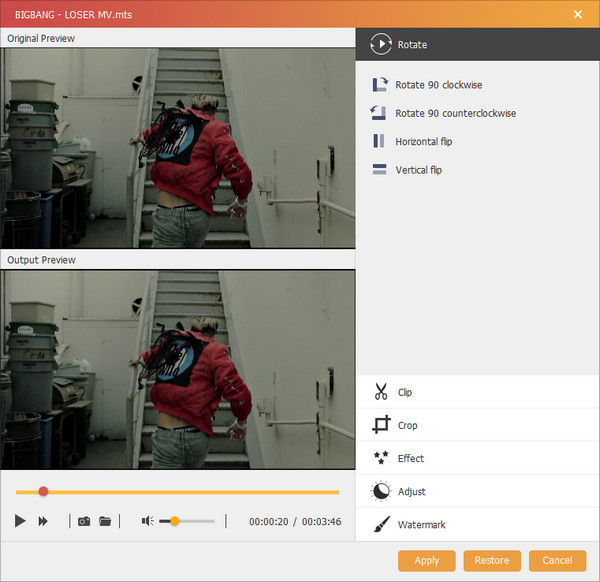
Task: Switch to the Effect section
Action: coord(478,458)
